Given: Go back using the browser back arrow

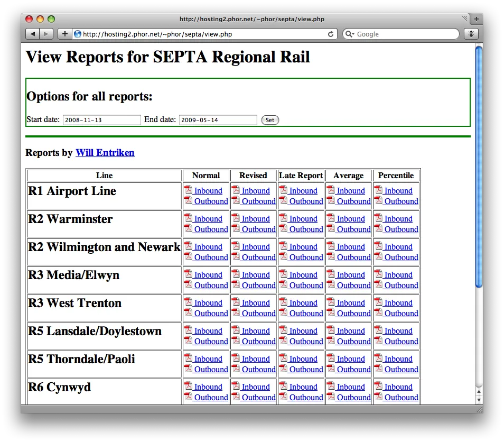Looking at the screenshot, I should tap(32, 34).
